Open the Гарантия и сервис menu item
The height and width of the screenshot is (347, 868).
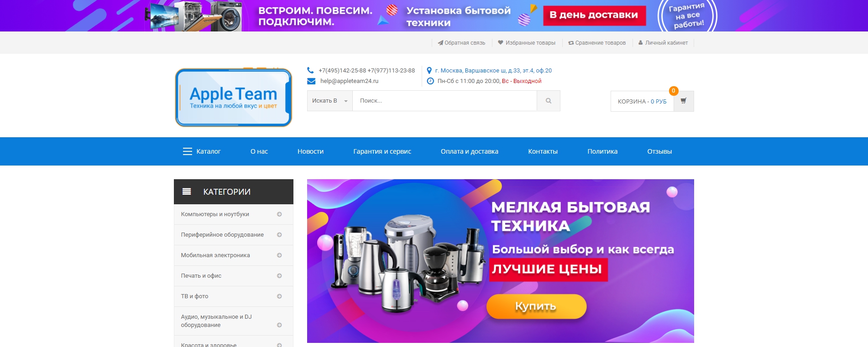coord(382,151)
